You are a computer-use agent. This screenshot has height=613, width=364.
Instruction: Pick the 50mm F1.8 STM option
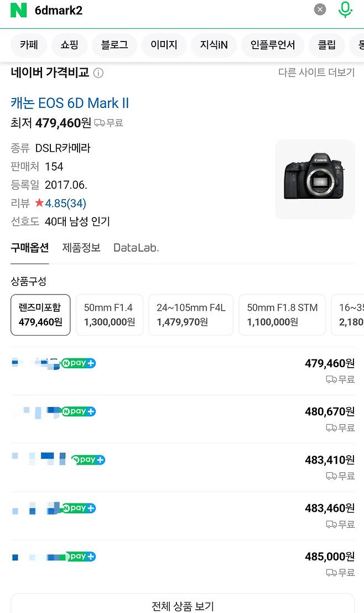[x=282, y=315]
